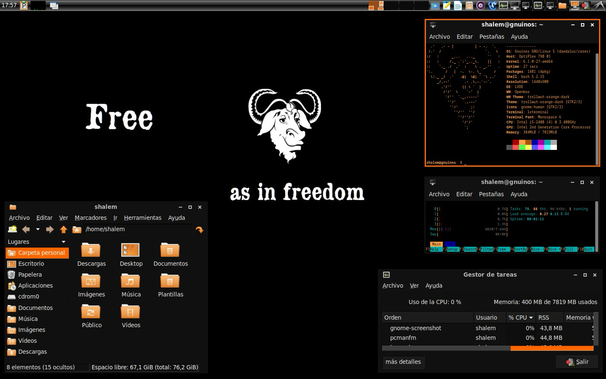The height and width of the screenshot is (379, 606).
Task: Open Archivo menu in file manager
Action: coord(19,218)
